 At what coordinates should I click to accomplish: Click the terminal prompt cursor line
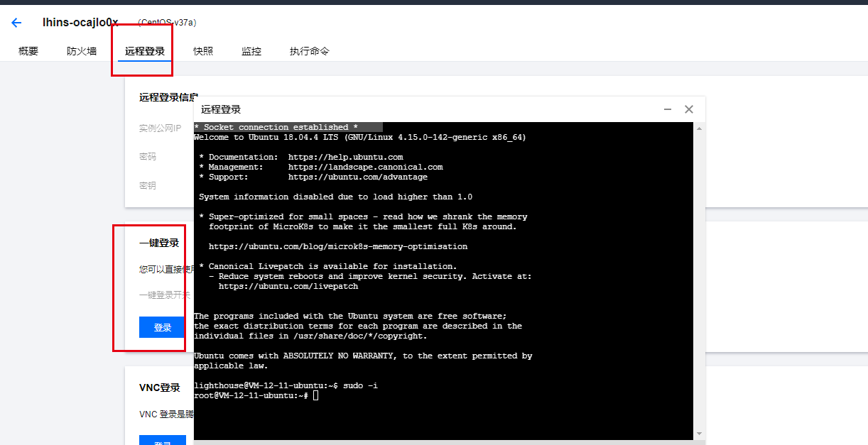click(256, 395)
